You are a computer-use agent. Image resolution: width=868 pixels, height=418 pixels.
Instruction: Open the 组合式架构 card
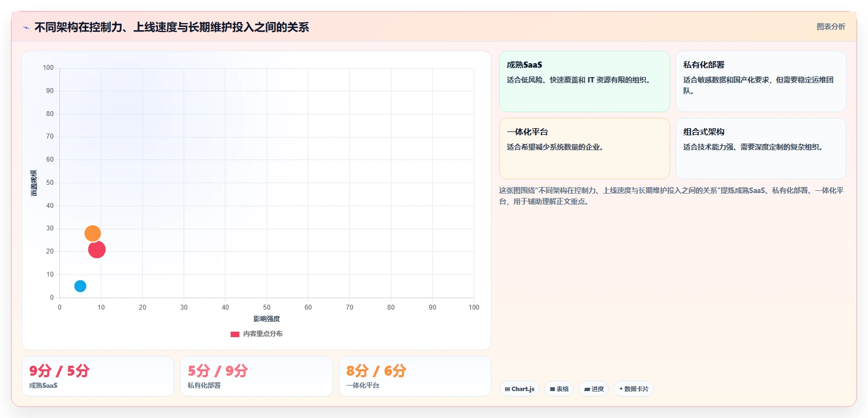[x=761, y=148]
